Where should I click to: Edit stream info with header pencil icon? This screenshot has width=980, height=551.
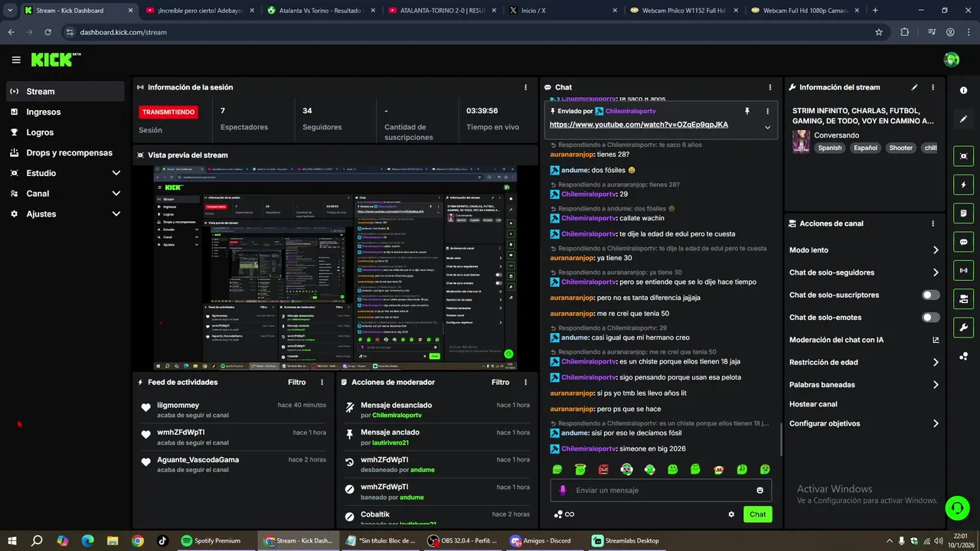click(914, 87)
